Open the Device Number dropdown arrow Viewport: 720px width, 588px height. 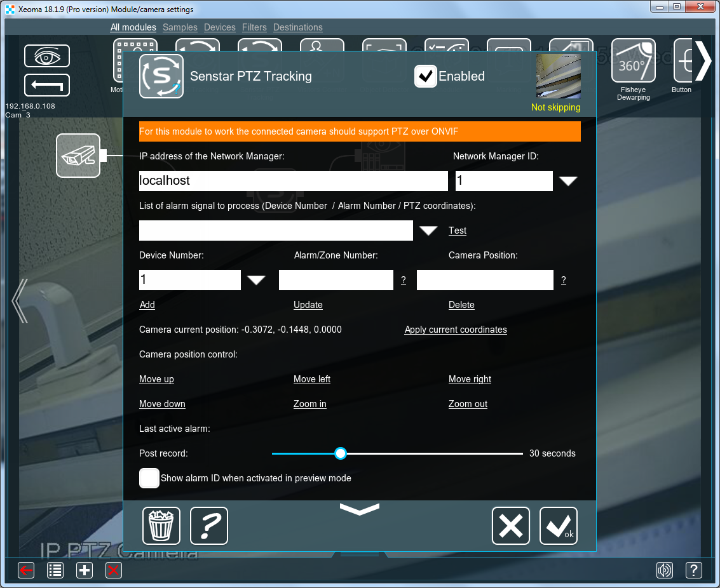point(256,280)
